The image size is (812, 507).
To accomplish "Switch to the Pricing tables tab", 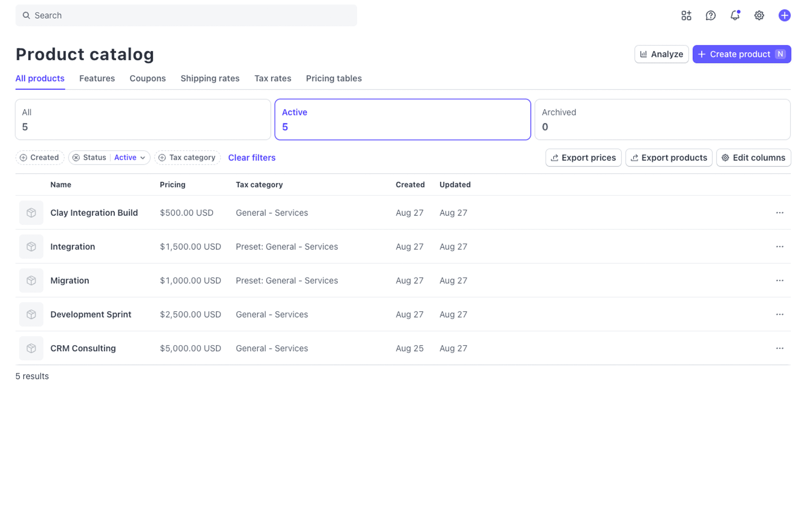I will [x=334, y=79].
